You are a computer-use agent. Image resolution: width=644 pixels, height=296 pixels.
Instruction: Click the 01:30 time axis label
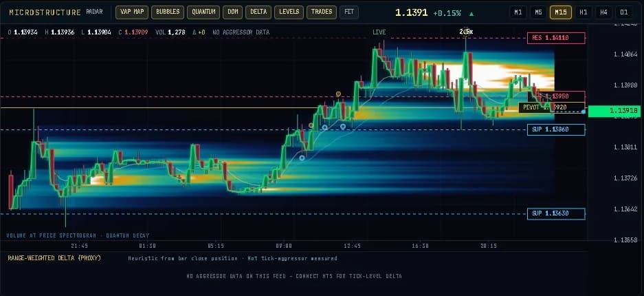click(148, 246)
